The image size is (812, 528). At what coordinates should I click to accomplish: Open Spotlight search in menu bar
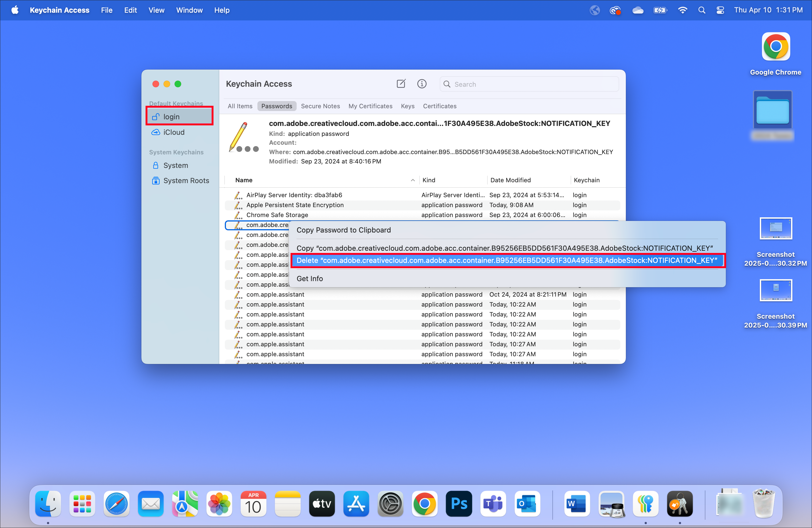click(x=702, y=10)
